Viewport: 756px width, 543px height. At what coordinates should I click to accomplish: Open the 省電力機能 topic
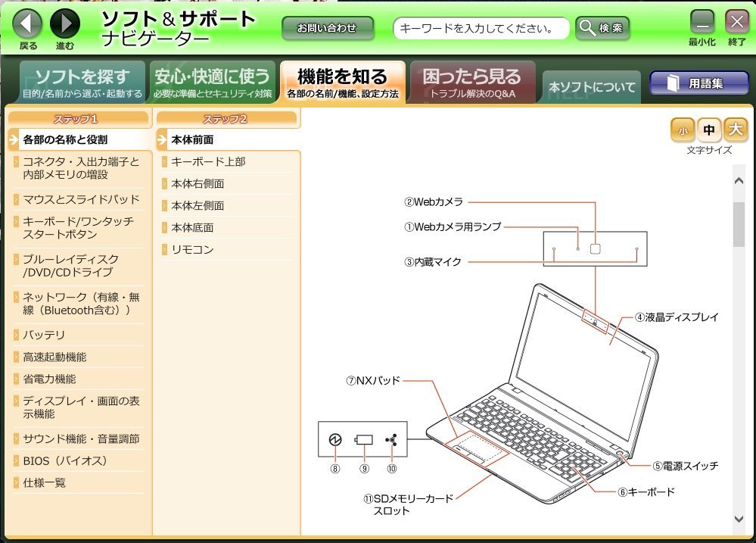coord(80,379)
